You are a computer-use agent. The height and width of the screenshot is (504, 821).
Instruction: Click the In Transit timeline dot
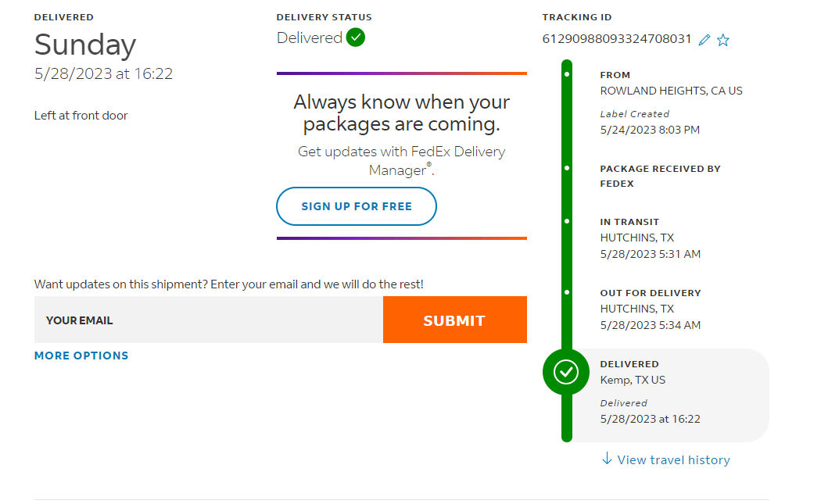pyautogui.click(x=567, y=221)
